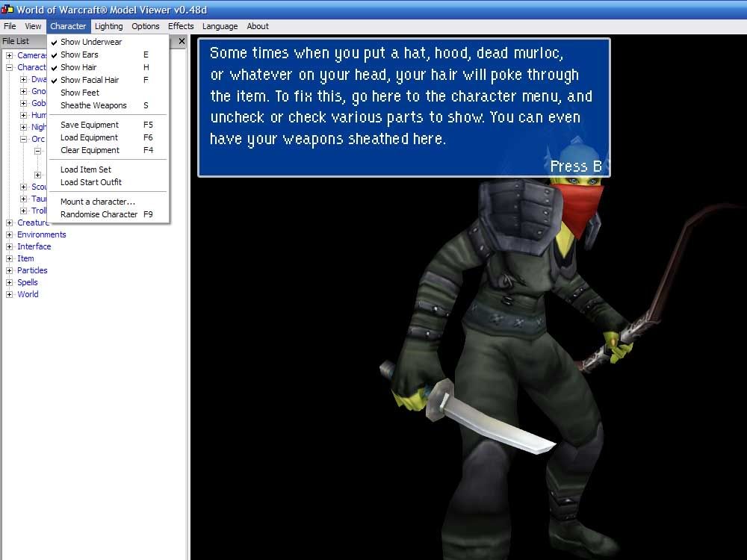
Task: Choose Save Equipment from menu
Action: pos(108,125)
